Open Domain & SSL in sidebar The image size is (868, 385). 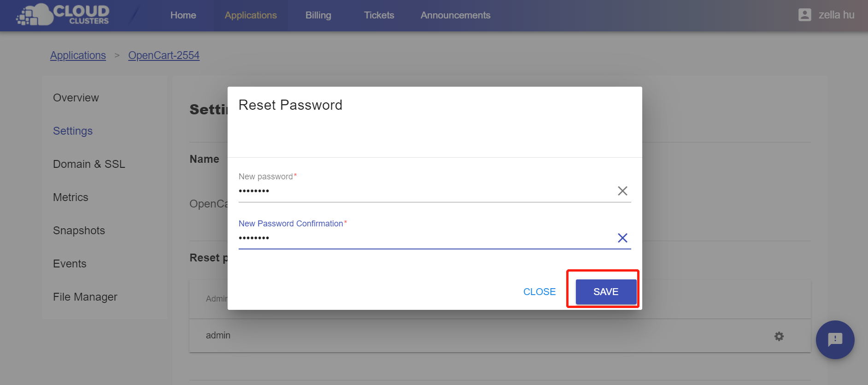pyautogui.click(x=89, y=164)
